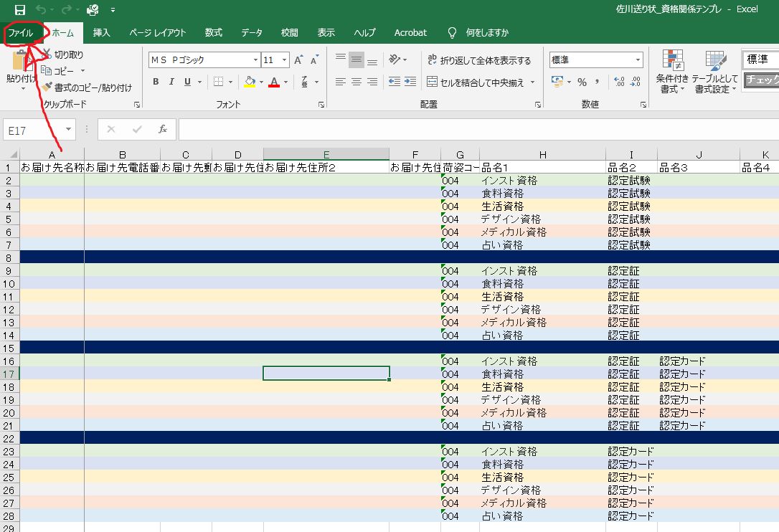Toggle Bold formatting
Screen dimensions: 779x532
(156, 82)
